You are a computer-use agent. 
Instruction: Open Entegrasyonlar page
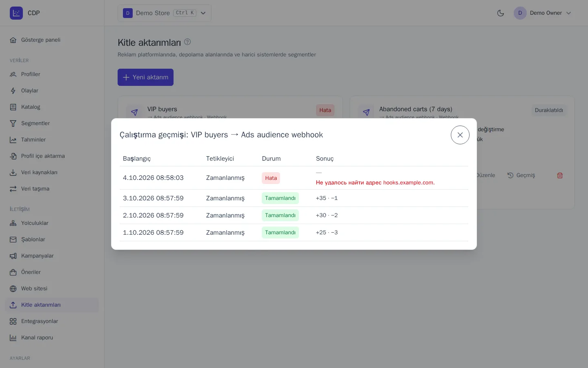[52, 321]
